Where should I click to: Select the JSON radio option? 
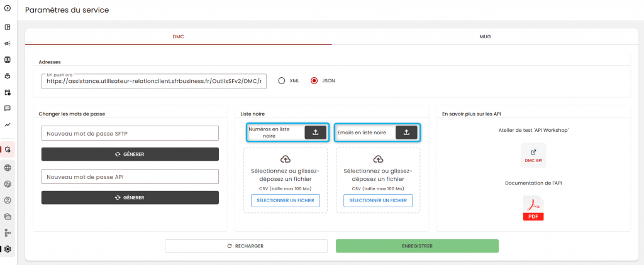point(314,81)
